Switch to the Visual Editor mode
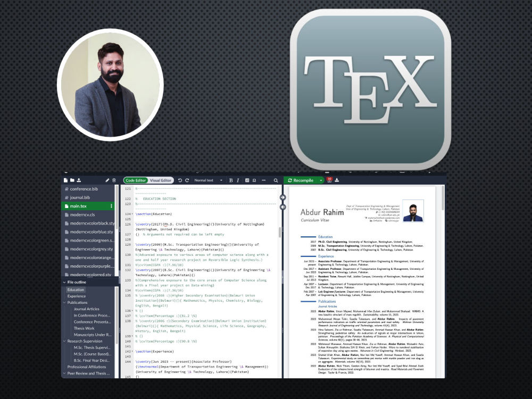Image resolution: width=532 pixels, height=399 pixels. pyautogui.click(x=161, y=180)
